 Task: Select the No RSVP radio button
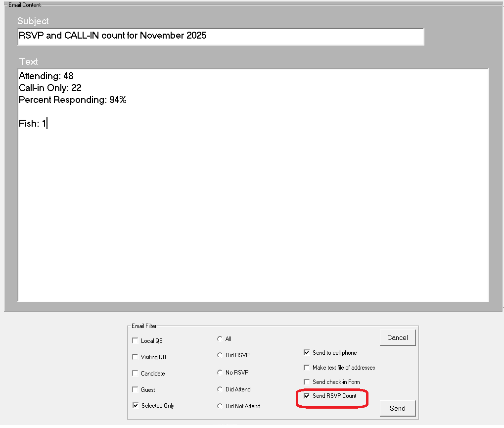(x=220, y=373)
